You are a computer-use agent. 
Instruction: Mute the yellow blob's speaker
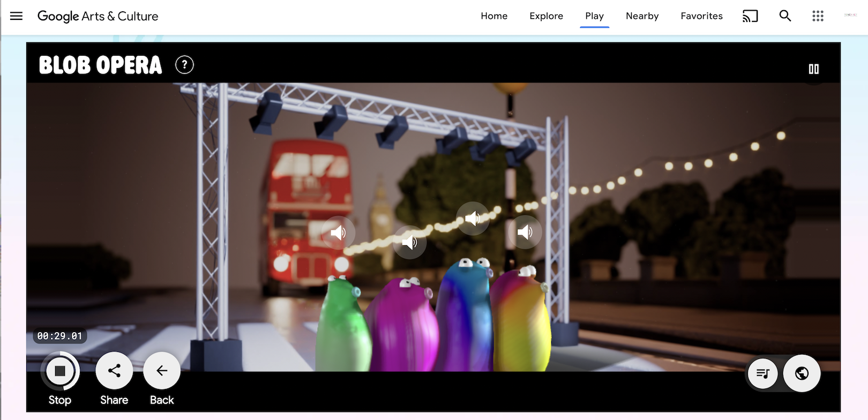525,232
